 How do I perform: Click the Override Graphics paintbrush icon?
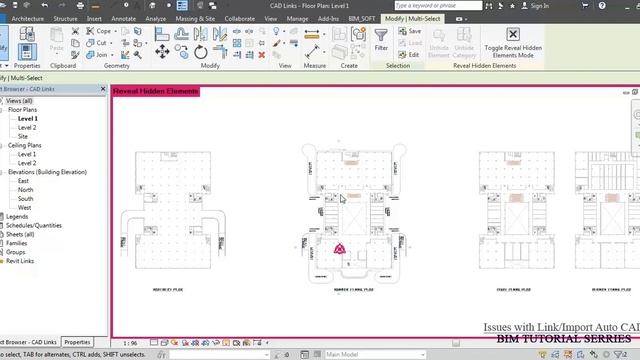pos(277,43)
